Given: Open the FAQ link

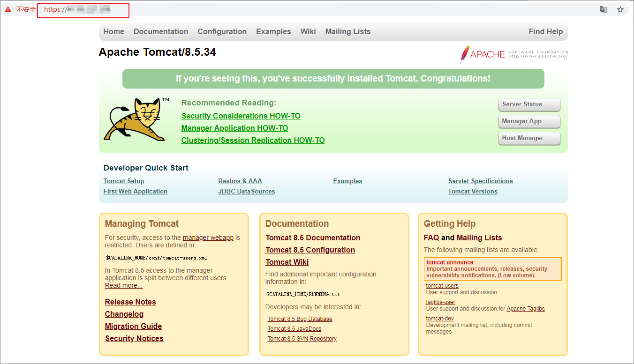Looking at the screenshot, I should click(431, 238).
